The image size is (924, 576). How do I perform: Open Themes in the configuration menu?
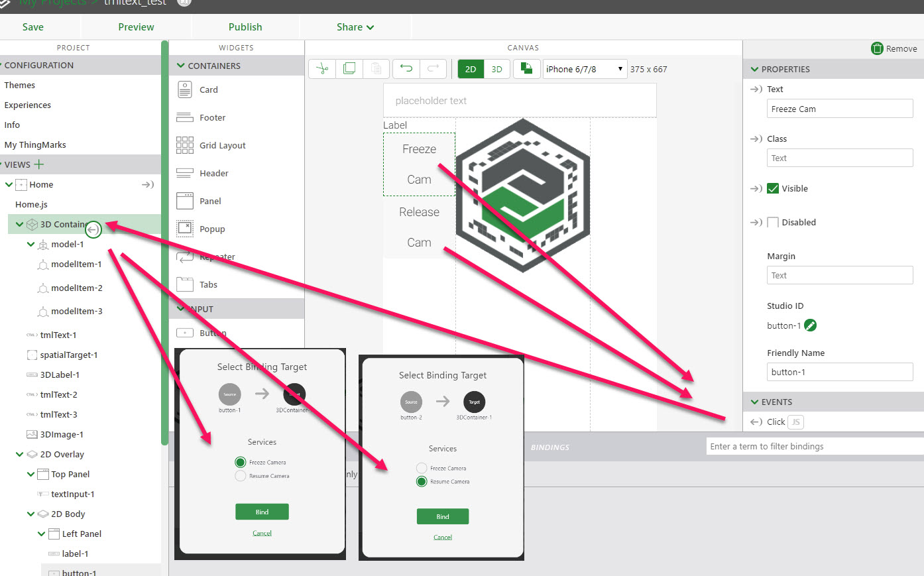[19, 85]
